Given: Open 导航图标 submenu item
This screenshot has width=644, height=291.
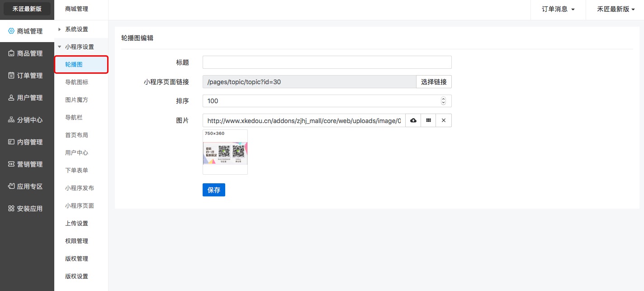Looking at the screenshot, I should click(x=77, y=82).
